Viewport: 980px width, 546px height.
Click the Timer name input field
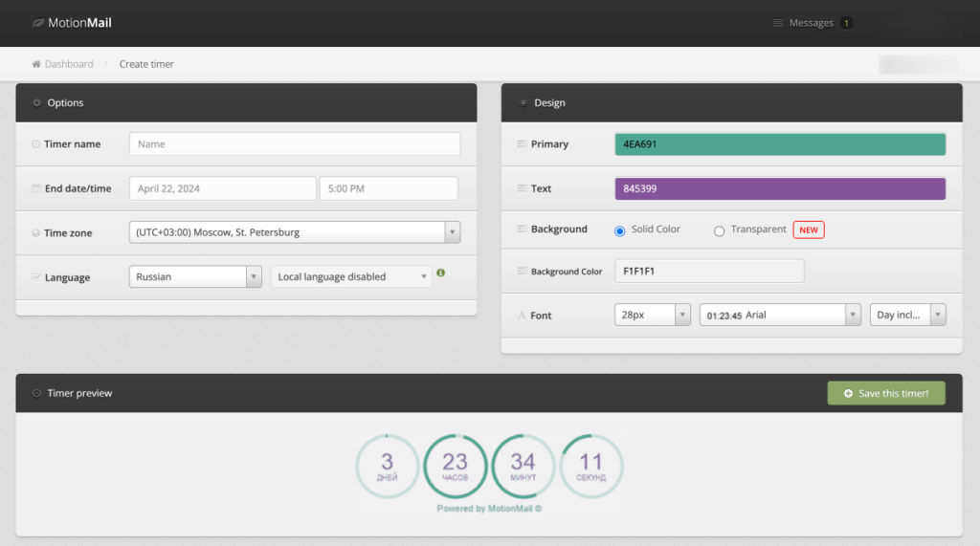(x=295, y=143)
